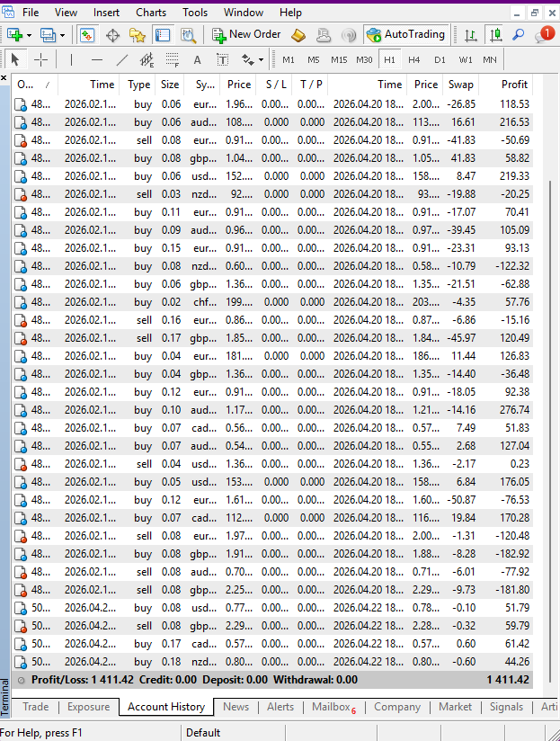The width and height of the screenshot is (560, 741).
Task: Click the vertical scrollbar of history list
Action: (550, 430)
